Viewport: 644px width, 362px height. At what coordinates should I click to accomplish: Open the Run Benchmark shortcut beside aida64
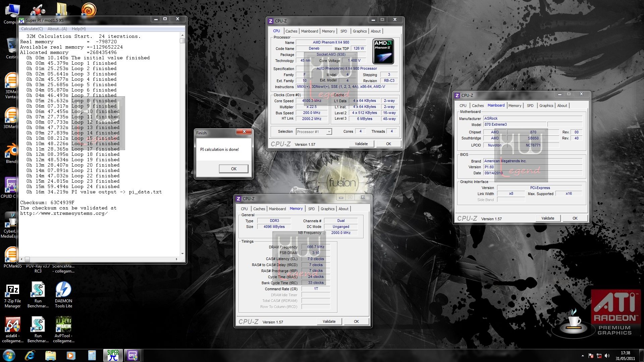click(38, 330)
